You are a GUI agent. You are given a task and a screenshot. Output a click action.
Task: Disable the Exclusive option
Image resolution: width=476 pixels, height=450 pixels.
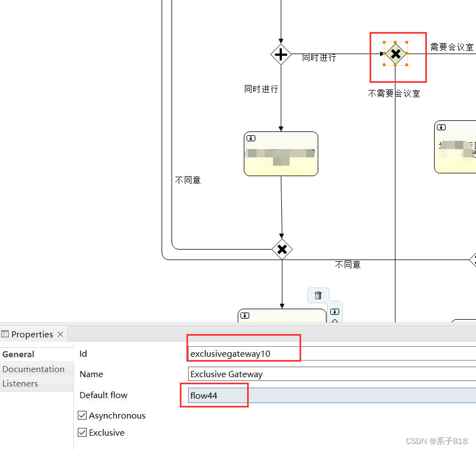82,432
